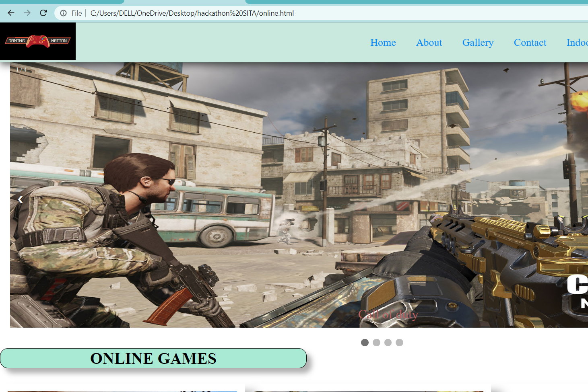588x392 pixels.
Task: Click the Call of duty caption text
Action: click(388, 314)
